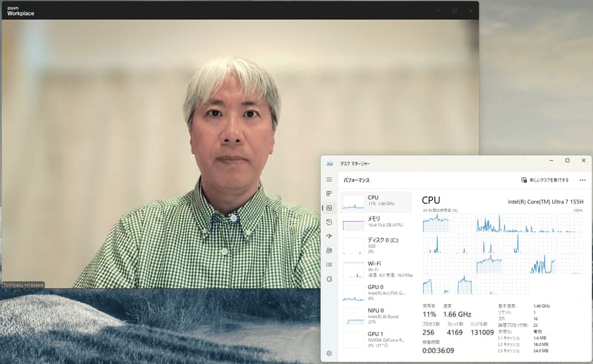The image size is (593, 364).
Task: Open the Startup apps sidebar icon
Action: tap(329, 236)
